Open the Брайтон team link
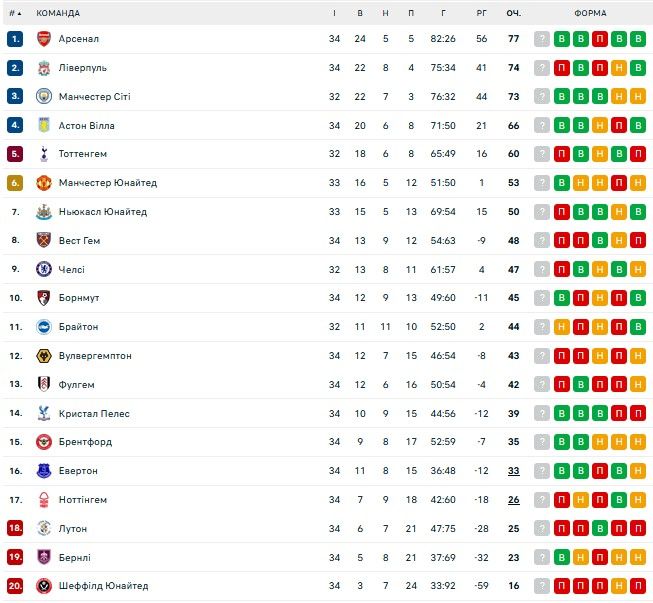 tap(78, 327)
